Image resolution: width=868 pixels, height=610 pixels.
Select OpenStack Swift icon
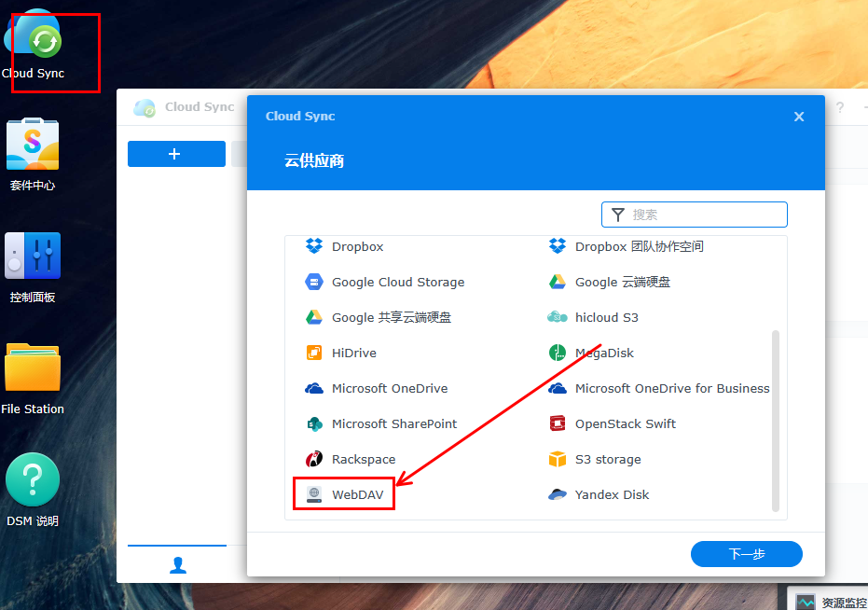click(x=558, y=423)
